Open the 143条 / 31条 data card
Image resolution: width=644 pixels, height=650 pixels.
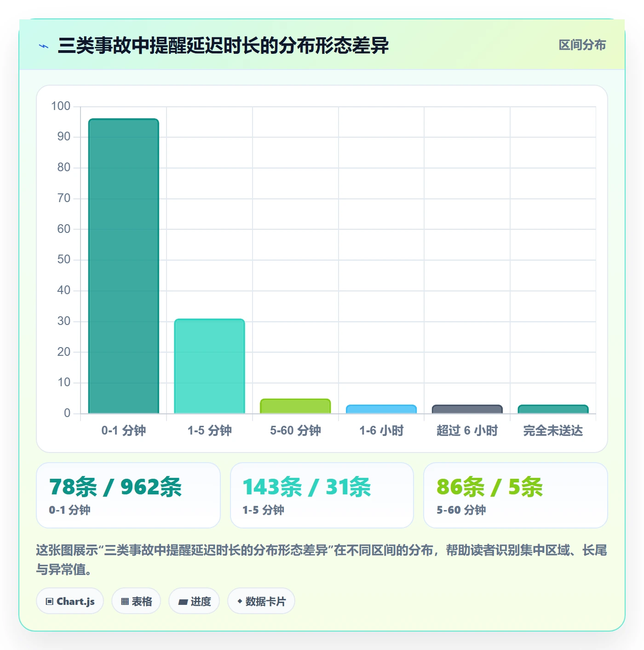click(322, 495)
